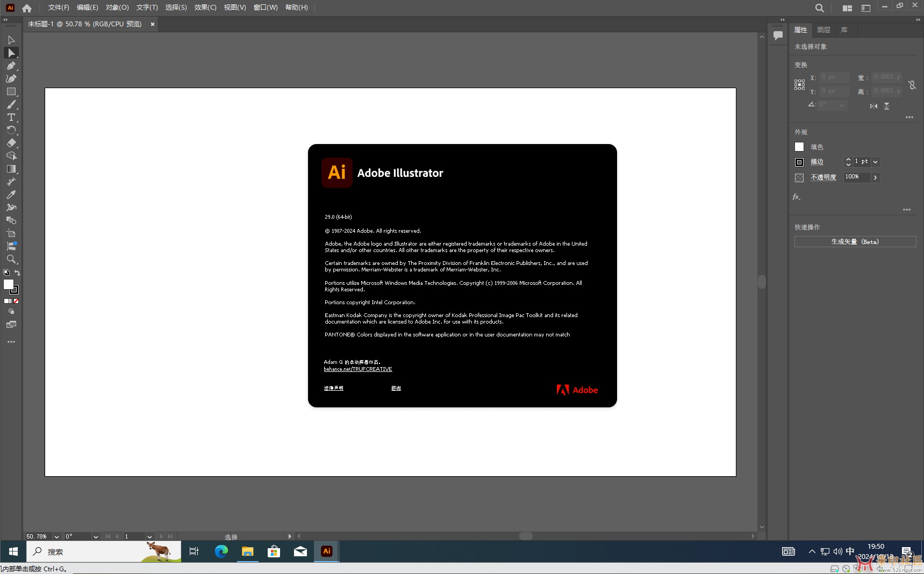
Task: Select the Type tool
Action: (x=11, y=117)
